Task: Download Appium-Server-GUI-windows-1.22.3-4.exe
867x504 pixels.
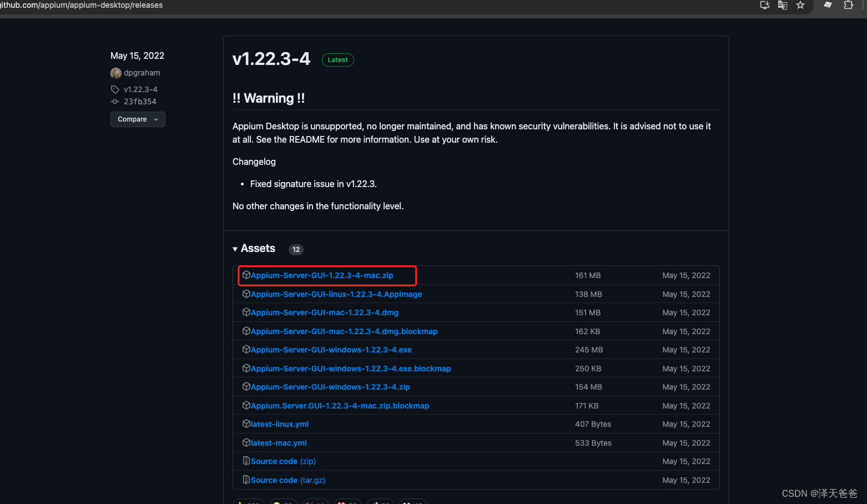Action: click(331, 350)
